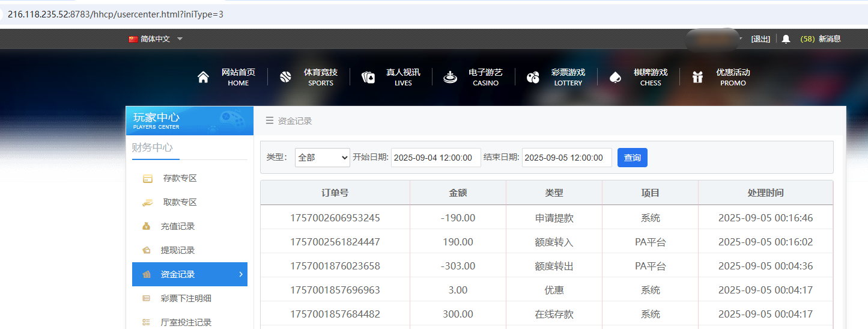The image size is (868, 329).
Task: Open the (58) 新消息 messages link
Action: point(820,39)
